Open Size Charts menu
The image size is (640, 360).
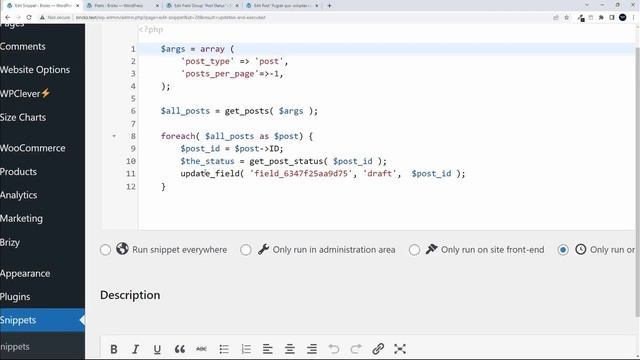click(23, 118)
